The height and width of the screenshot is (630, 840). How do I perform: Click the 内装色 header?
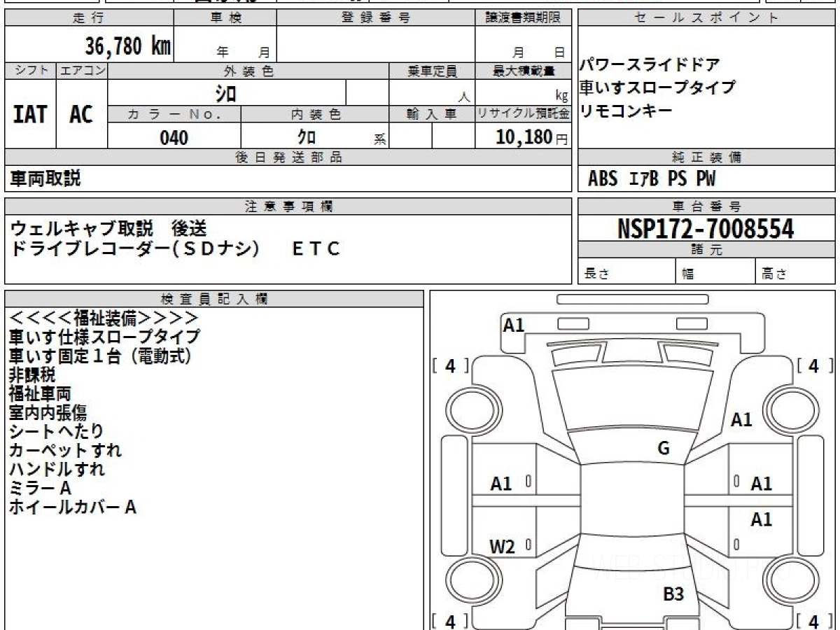coord(315,114)
